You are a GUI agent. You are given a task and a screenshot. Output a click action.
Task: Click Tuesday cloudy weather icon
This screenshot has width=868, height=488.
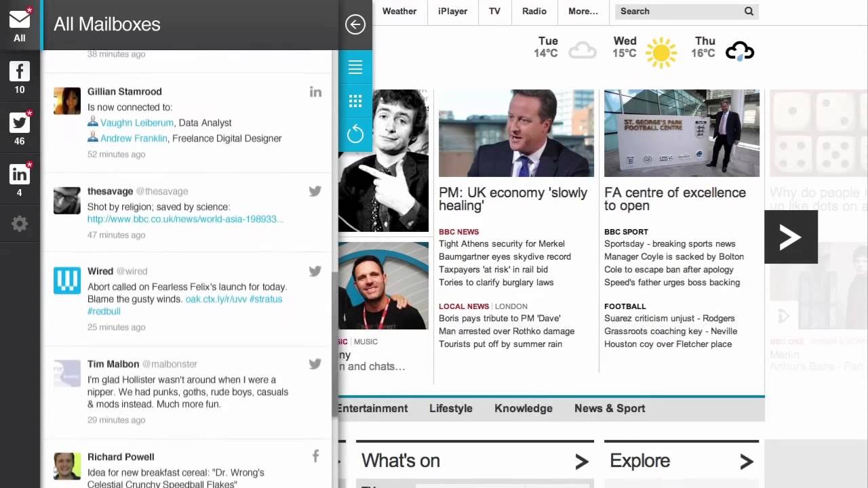[582, 50]
